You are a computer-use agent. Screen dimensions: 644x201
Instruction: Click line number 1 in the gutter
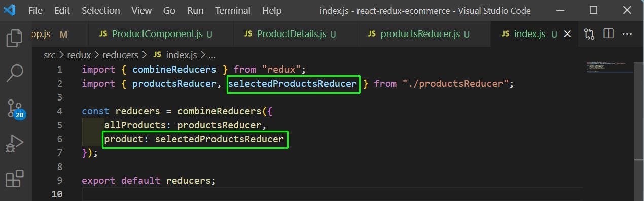[60, 70]
